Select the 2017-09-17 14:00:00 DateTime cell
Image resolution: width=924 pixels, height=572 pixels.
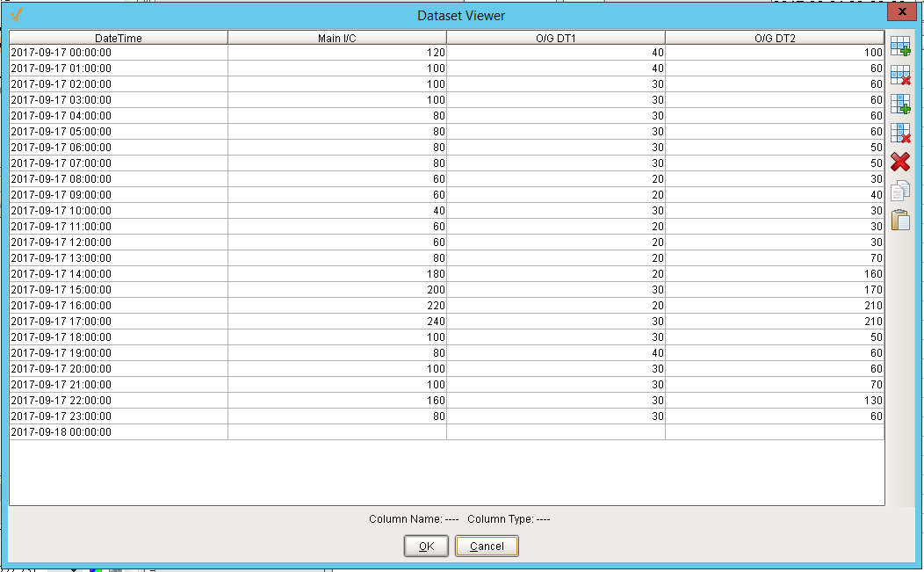click(x=119, y=274)
